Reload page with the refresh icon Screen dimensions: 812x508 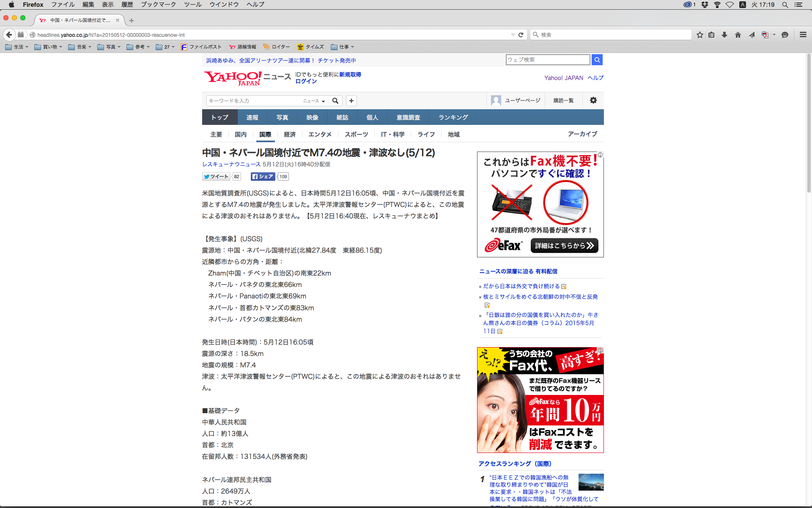point(521,35)
